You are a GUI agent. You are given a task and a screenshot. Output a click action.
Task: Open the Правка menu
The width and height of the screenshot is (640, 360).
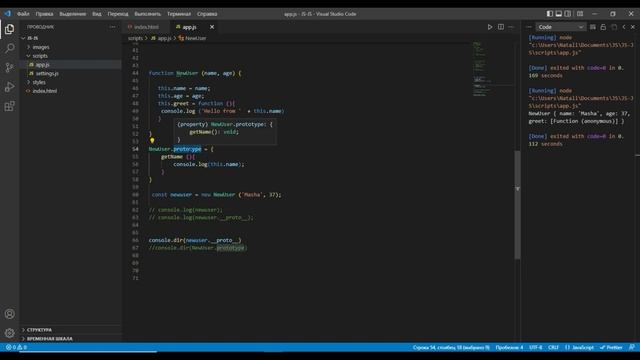tap(44, 14)
